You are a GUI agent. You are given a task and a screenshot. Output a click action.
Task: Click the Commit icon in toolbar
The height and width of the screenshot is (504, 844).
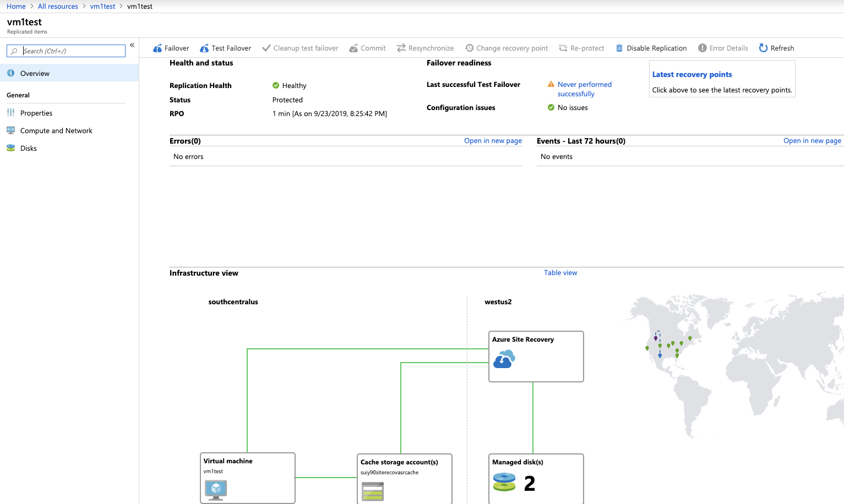point(353,48)
